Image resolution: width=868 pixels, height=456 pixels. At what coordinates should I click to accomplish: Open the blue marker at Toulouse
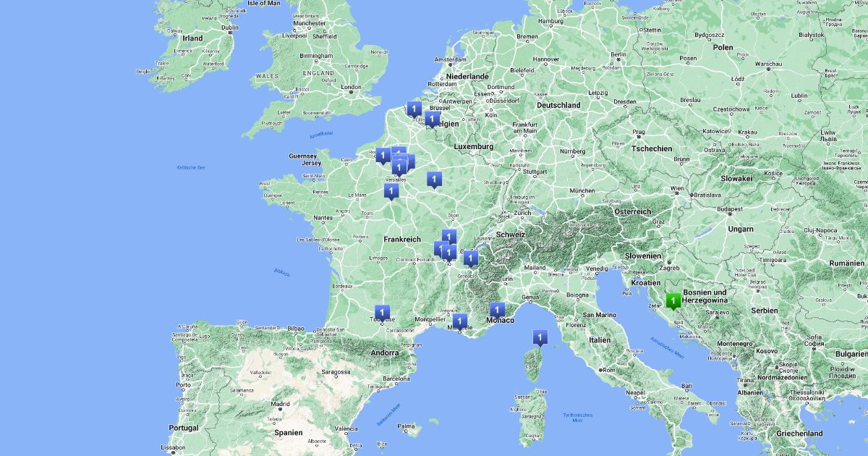click(383, 312)
